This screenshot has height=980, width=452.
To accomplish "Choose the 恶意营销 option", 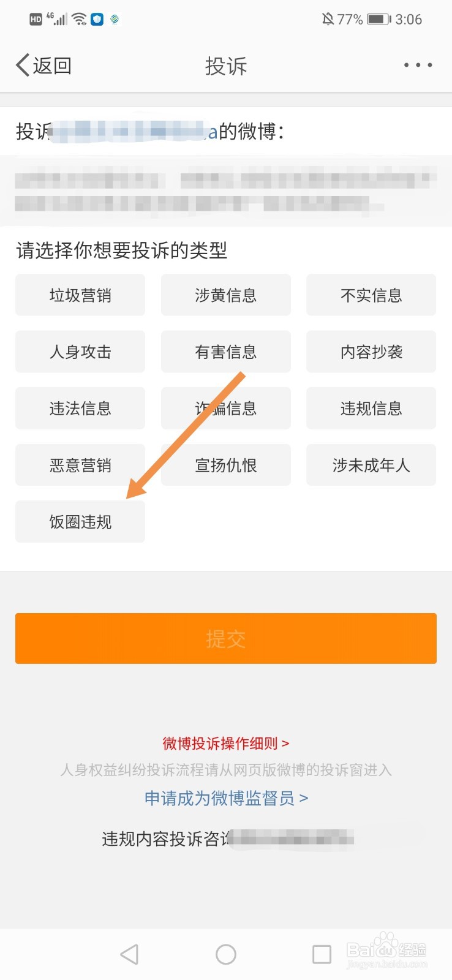I will pyautogui.click(x=80, y=466).
